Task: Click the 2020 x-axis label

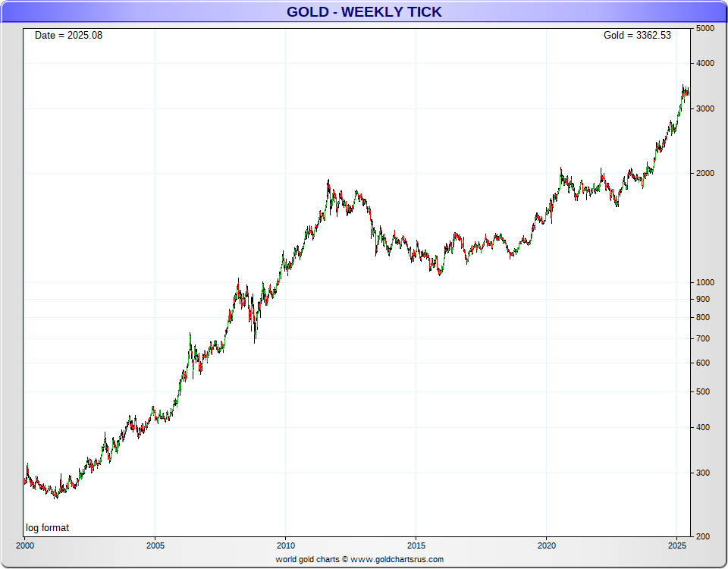Action: [547, 545]
